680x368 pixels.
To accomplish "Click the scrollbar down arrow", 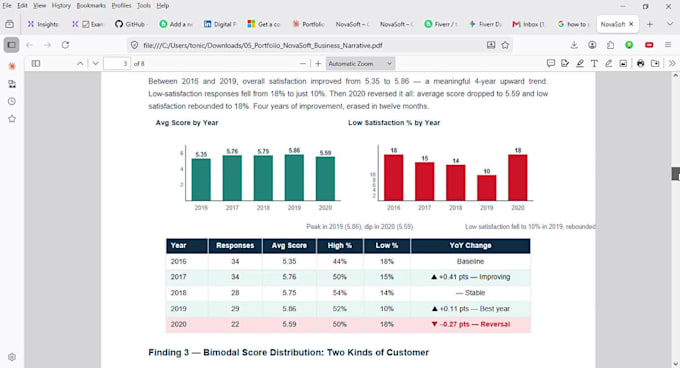I will point(675,364).
